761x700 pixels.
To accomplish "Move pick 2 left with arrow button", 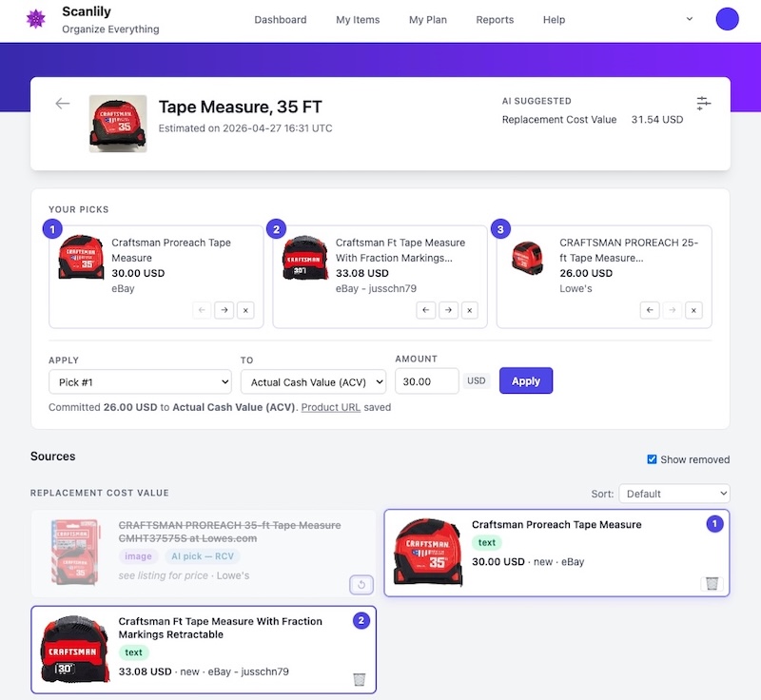I will coord(425,310).
